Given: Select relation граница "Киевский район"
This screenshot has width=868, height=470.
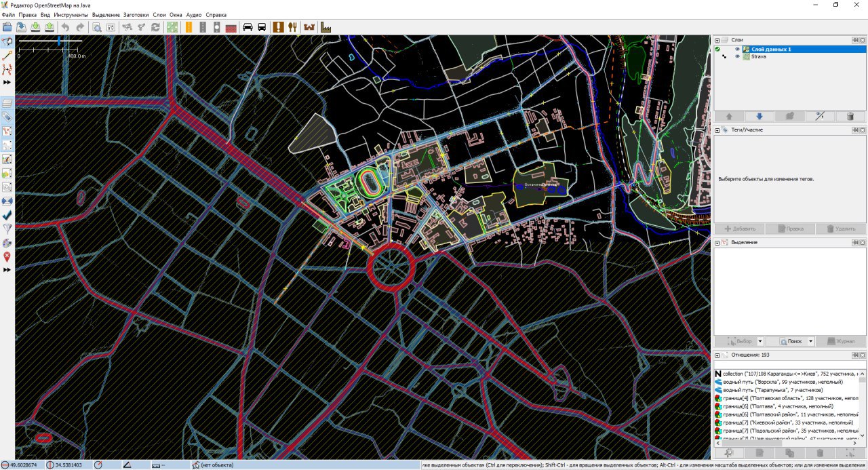Looking at the screenshot, I should point(787,423).
